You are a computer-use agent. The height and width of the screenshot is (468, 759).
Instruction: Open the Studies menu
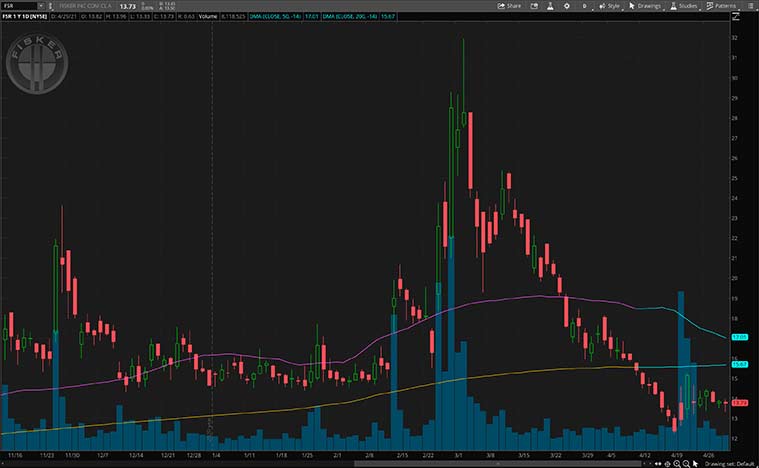pyautogui.click(x=684, y=6)
